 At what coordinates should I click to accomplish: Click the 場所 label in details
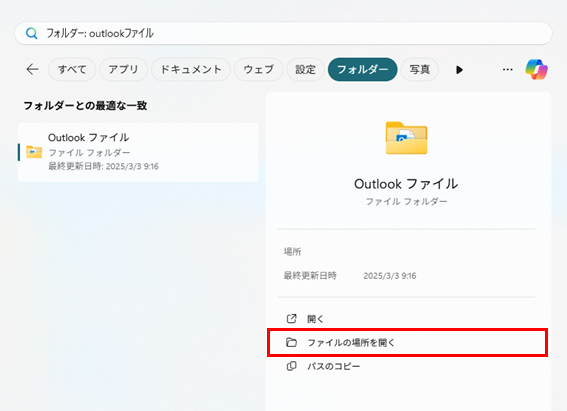pos(292,252)
